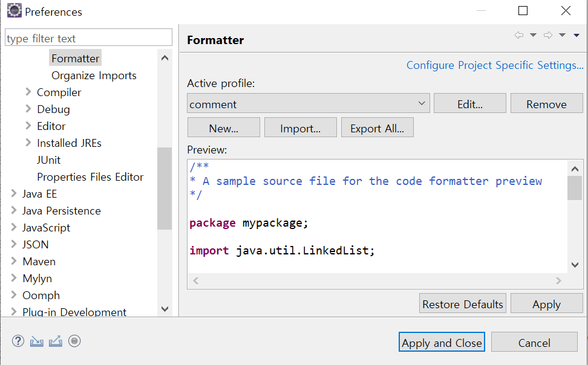Screen dimensions: 588x365
Task: Expand the Compiler tree node
Action: pyautogui.click(x=28, y=92)
